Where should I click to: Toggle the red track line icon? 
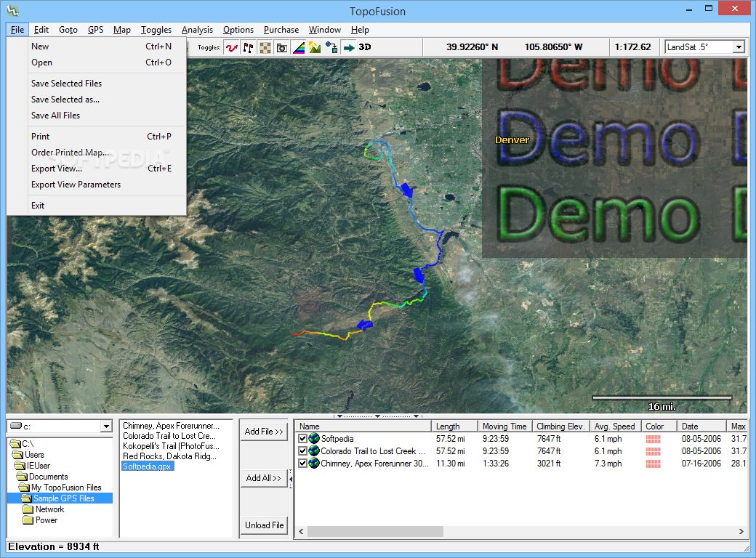click(x=232, y=47)
